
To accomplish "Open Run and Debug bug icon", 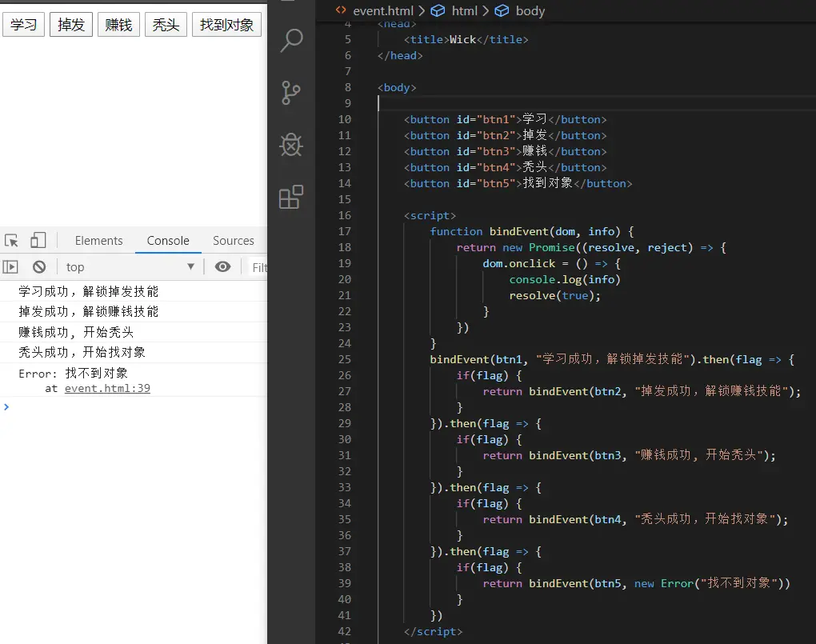I will [291, 145].
